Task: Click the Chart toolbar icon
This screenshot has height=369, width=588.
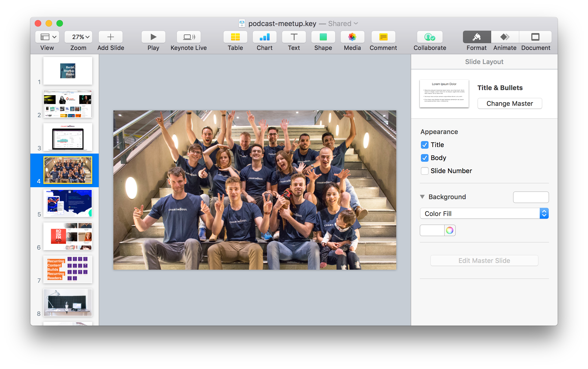Action: tap(264, 37)
